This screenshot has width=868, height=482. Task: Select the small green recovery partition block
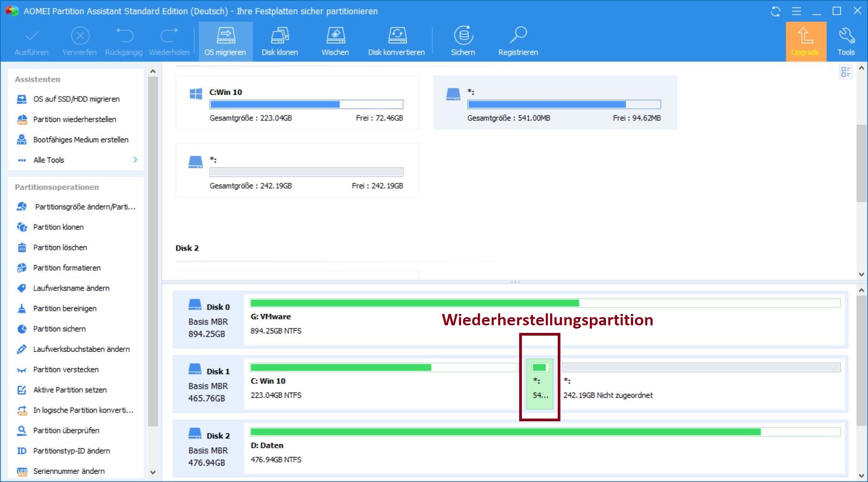[x=540, y=384]
